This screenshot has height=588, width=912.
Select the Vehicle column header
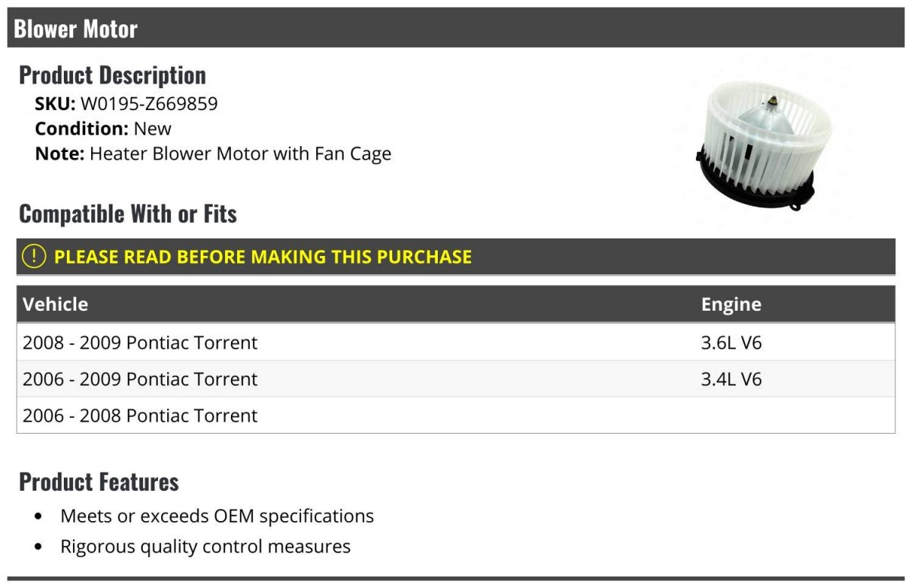pos(55,304)
